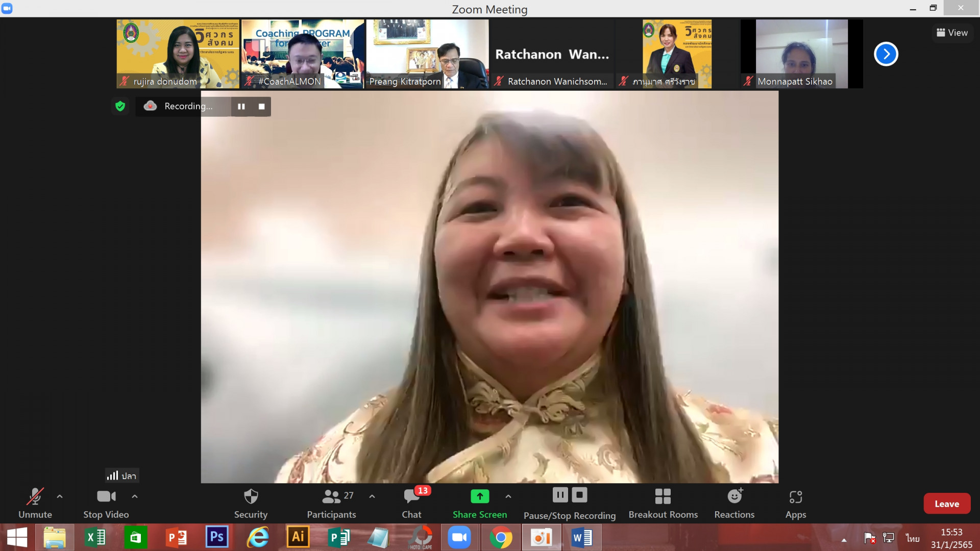Open Adobe Illustrator from the taskbar
980x551 pixels.
[x=298, y=538]
